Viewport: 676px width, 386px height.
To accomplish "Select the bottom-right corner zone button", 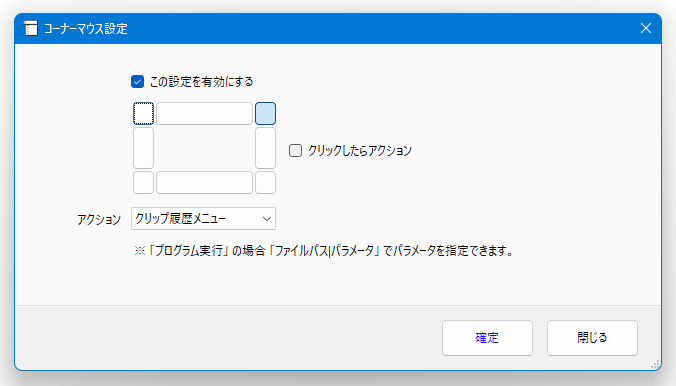I will pyautogui.click(x=265, y=182).
